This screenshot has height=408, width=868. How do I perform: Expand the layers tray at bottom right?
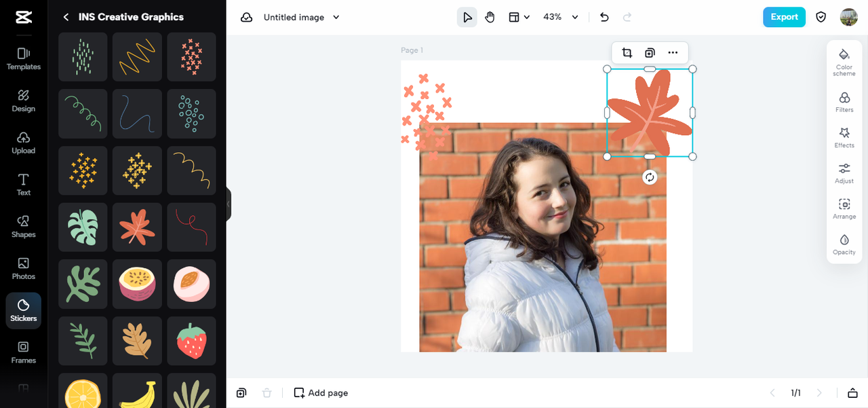(x=852, y=392)
